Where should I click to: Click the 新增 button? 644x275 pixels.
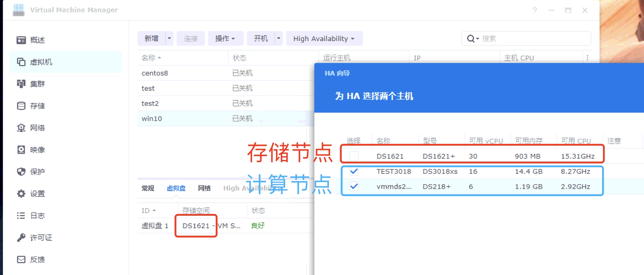[x=152, y=39]
